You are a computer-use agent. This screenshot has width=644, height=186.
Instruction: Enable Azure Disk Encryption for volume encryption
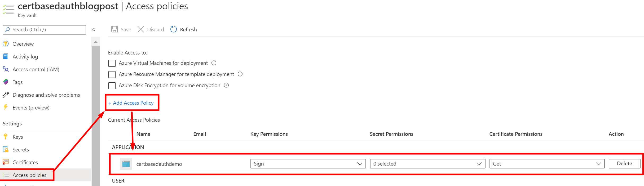[x=112, y=86]
